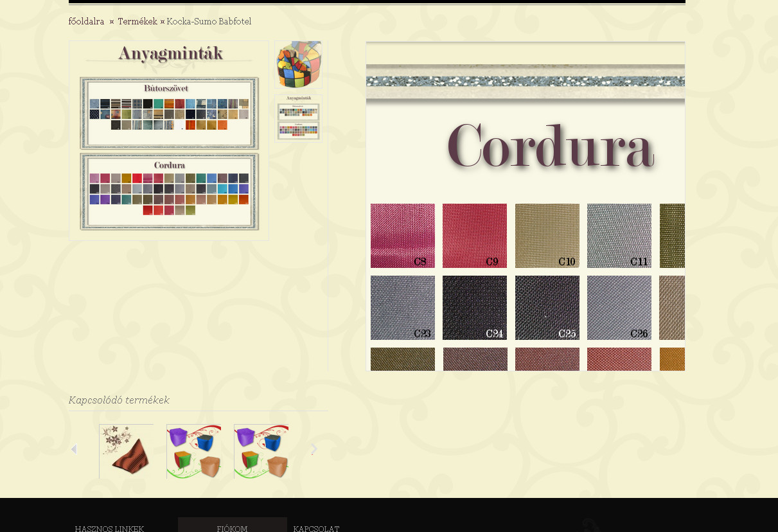Click the Kapcsolódó termékek heading
The height and width of the screenshot is (532, 778).
tap(119, 400)
